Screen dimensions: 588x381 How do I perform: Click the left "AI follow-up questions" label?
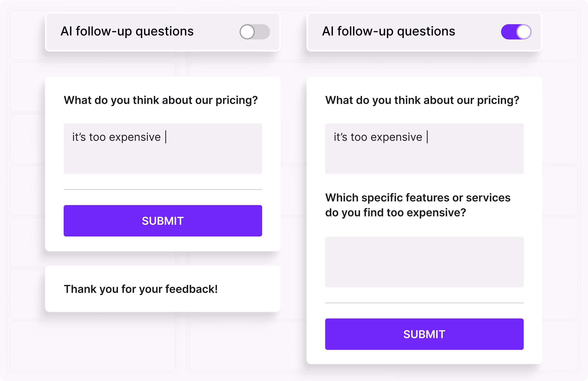(127, 31)
